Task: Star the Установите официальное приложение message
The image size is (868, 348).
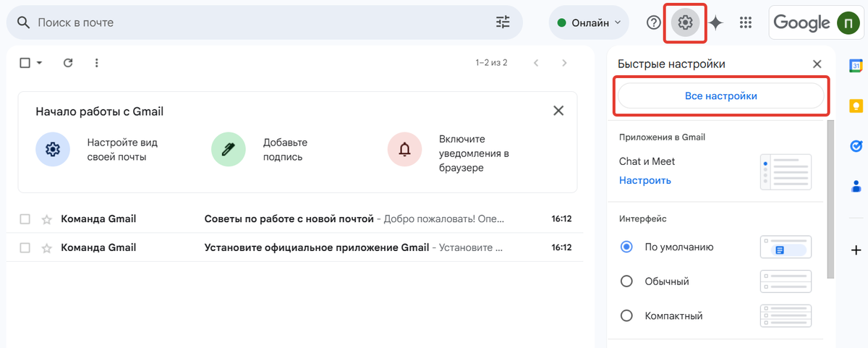Action: point(47,247)
